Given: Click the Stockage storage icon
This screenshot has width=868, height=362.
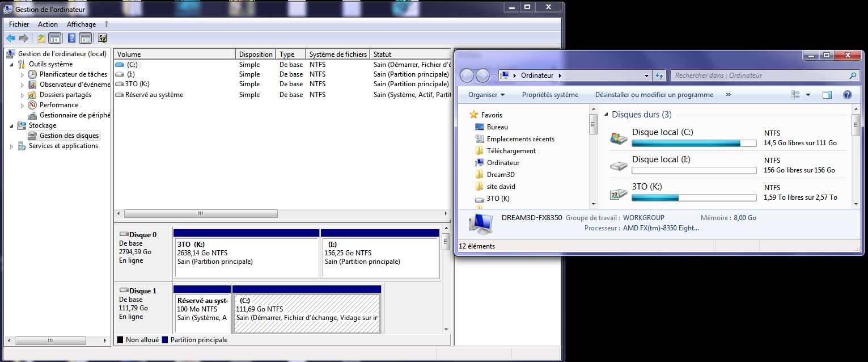Looking at the screenshot, I should pos(22,125).
